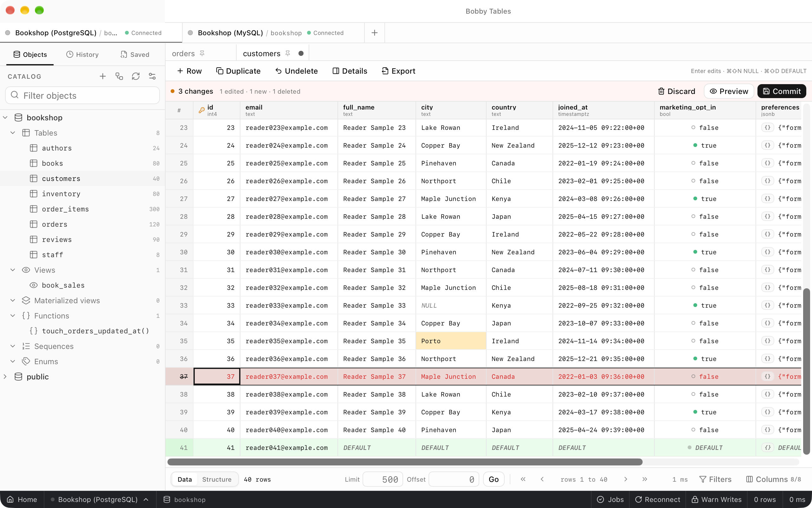Add a new catalog object with plus icon

click(x=103, y=76)
